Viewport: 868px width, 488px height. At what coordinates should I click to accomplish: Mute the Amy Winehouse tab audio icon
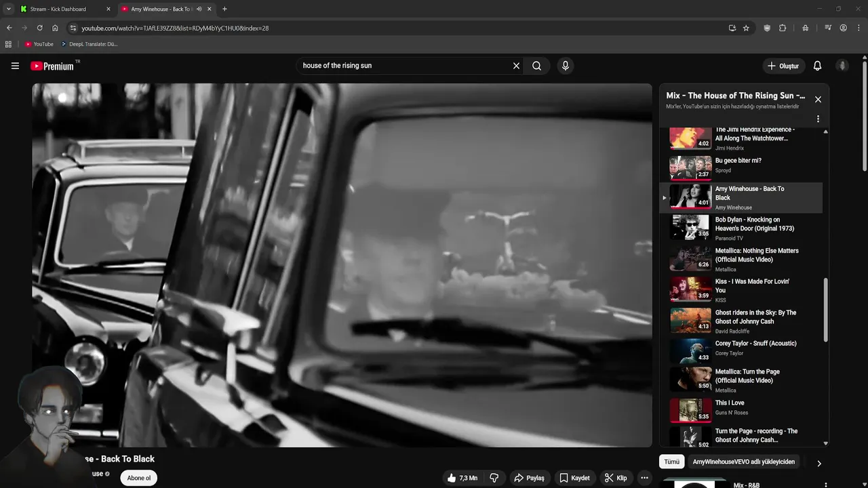[x=199, y=9]
